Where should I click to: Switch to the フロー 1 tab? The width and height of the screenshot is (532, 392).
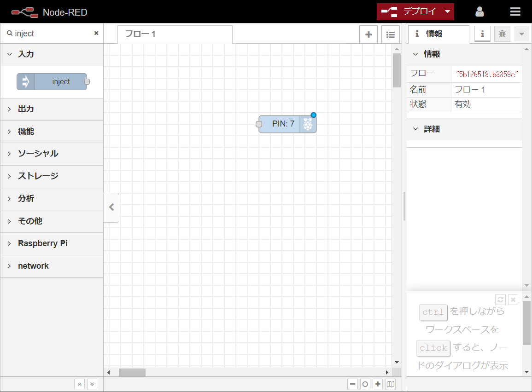point(175,34)
